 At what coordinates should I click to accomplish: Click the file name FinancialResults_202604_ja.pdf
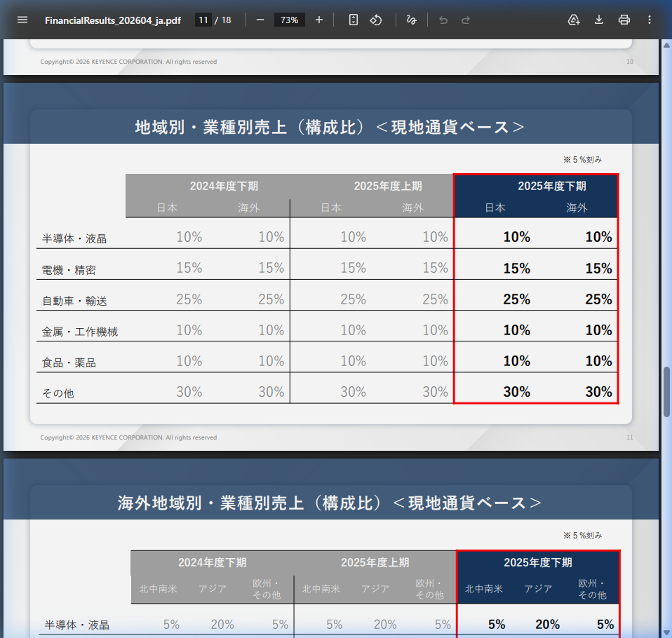click(x=113, y=20)
